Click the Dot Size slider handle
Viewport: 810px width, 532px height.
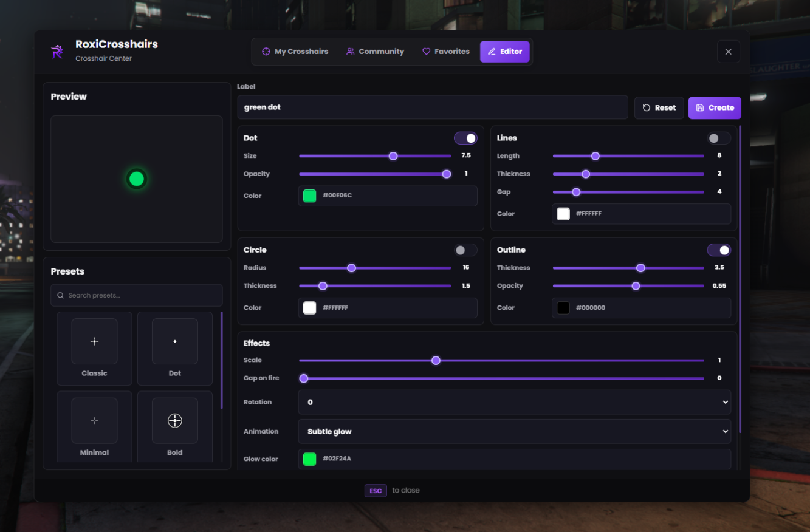tap(393, 156)
